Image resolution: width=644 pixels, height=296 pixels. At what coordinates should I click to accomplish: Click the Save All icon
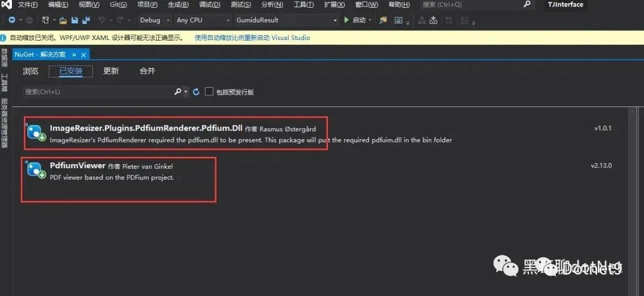86,20
